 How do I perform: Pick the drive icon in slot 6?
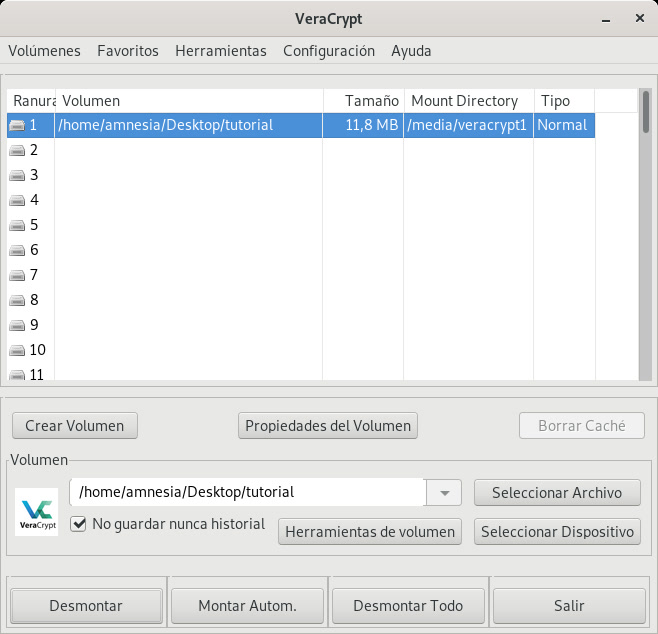pos(17,250)
